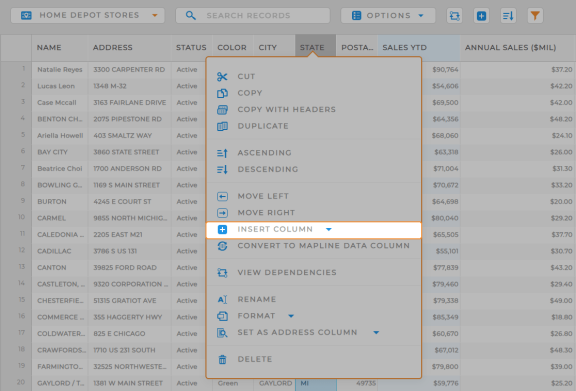Expand the Format submenu arrow
Viewport: 576px width, 391px height.
(x=291, y=316)
